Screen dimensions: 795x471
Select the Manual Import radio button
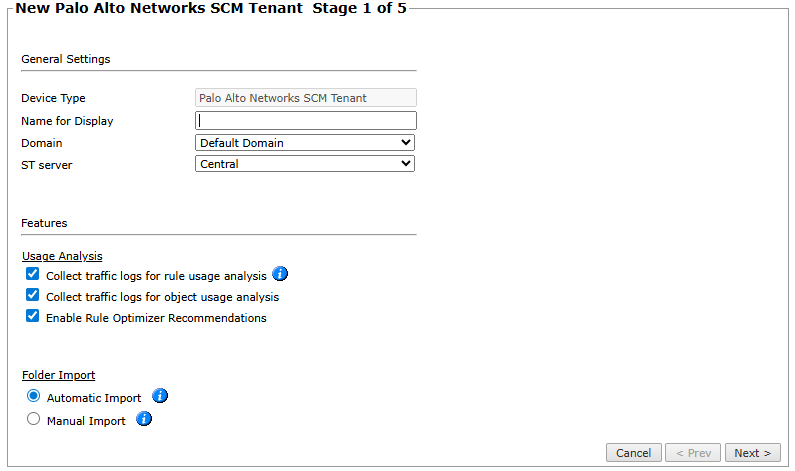[33, 420]
